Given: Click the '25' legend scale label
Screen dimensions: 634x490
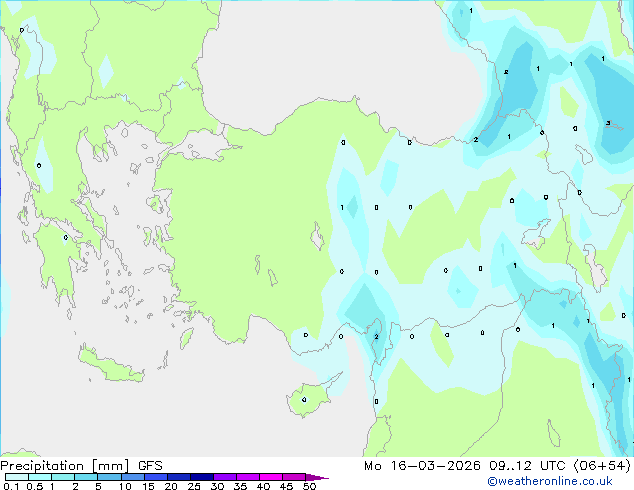Looking at the screenshot, I should [194, 486].
